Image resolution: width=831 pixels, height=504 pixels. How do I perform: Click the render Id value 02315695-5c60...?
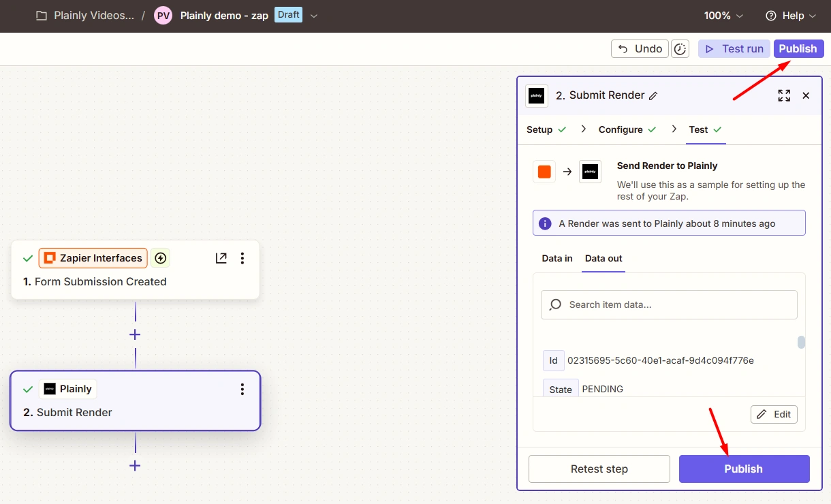(x=661, y=360)
